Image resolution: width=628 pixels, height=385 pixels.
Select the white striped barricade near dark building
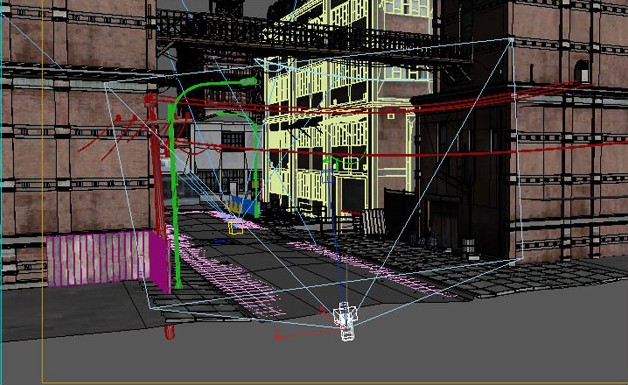pos(374,222)
